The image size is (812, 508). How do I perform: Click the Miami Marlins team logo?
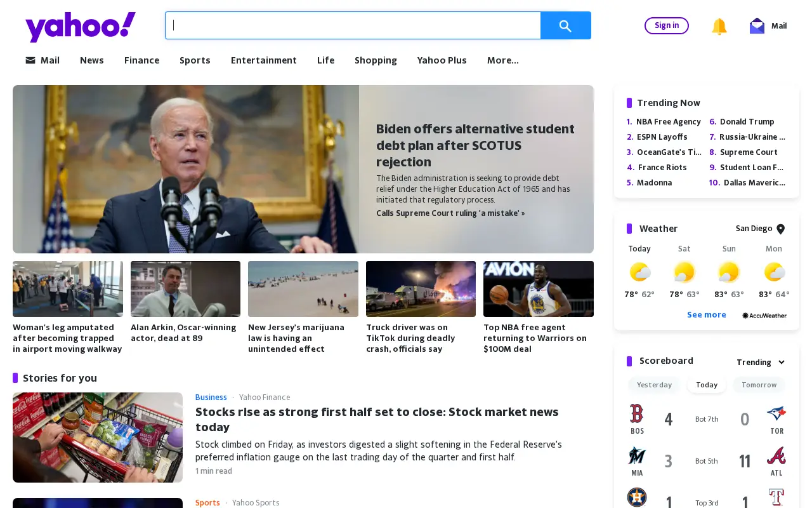click(637, 456)
